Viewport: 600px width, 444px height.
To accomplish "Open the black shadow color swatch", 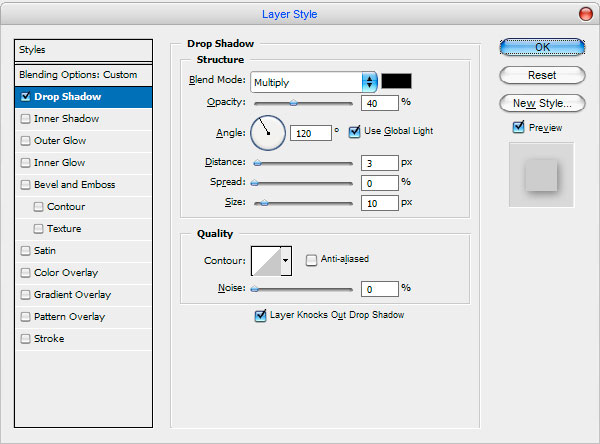I will (396, 81).
